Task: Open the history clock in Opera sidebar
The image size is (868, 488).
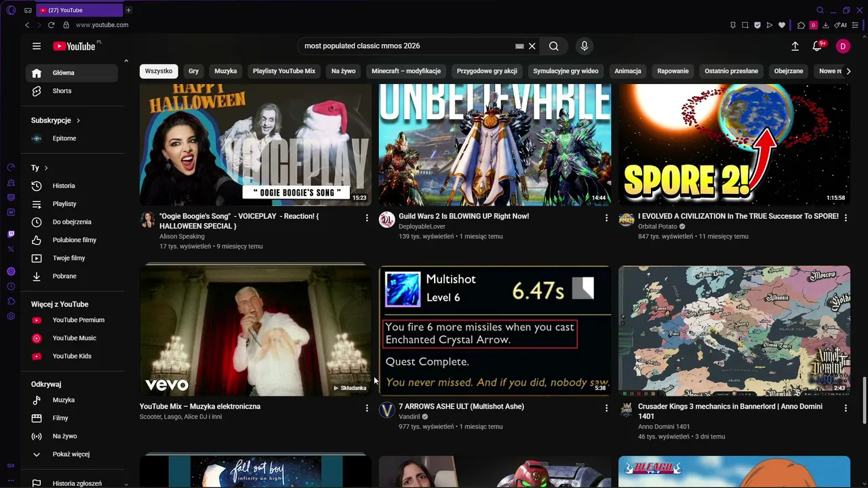Action: click(11, 287)
